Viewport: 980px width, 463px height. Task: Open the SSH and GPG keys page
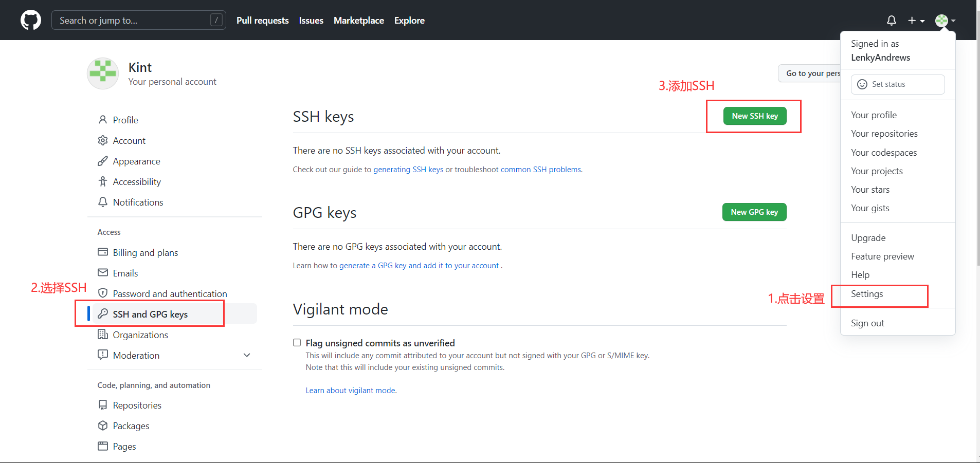coord(175,314)
